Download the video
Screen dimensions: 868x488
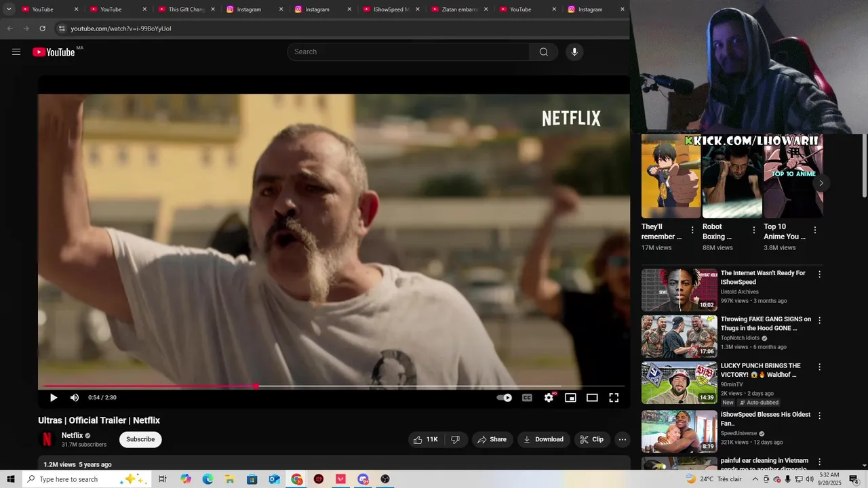pyautogui.click(x=544, y=439)
